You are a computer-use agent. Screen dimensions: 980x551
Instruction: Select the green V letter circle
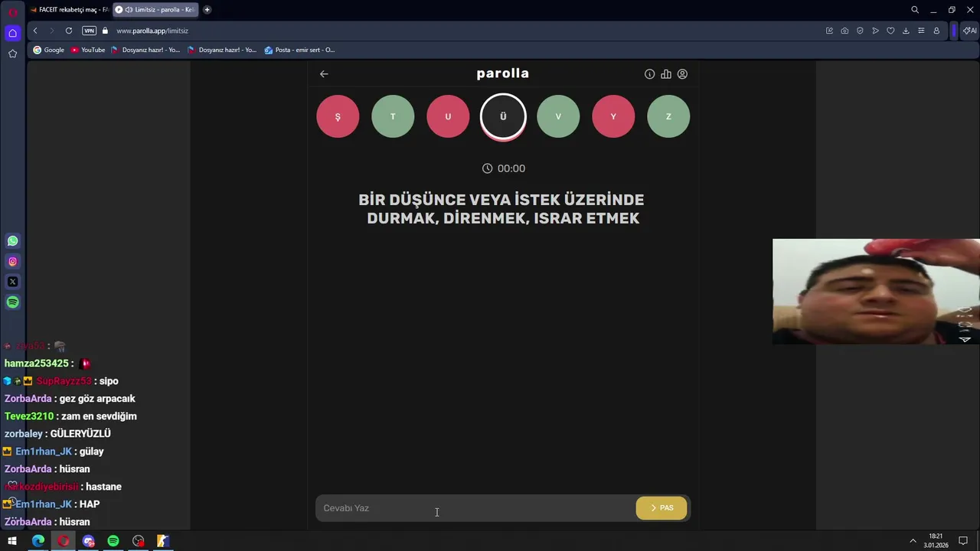click(x=558, y=116)
